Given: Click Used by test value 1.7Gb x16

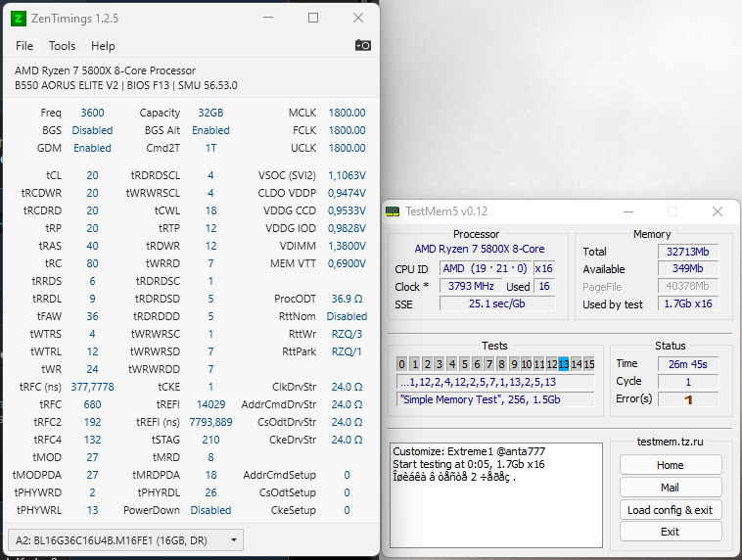Looking at the screenshot, I should [x=688, y=303].
